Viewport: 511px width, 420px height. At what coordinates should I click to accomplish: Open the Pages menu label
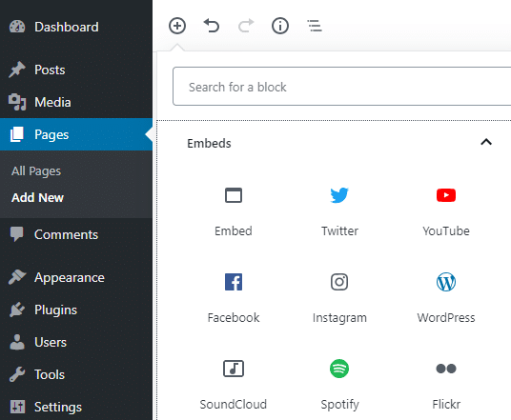coord(51,135)
